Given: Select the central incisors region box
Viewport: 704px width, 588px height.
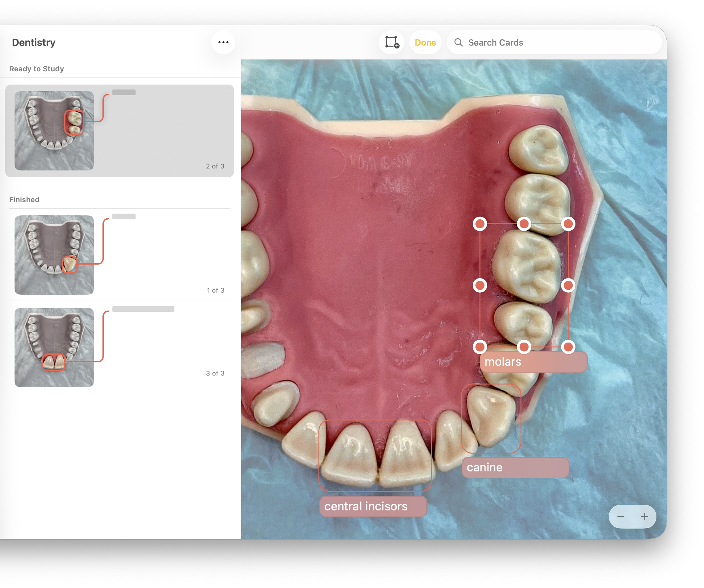Looking at the screenshot, I should pos(375,456).
